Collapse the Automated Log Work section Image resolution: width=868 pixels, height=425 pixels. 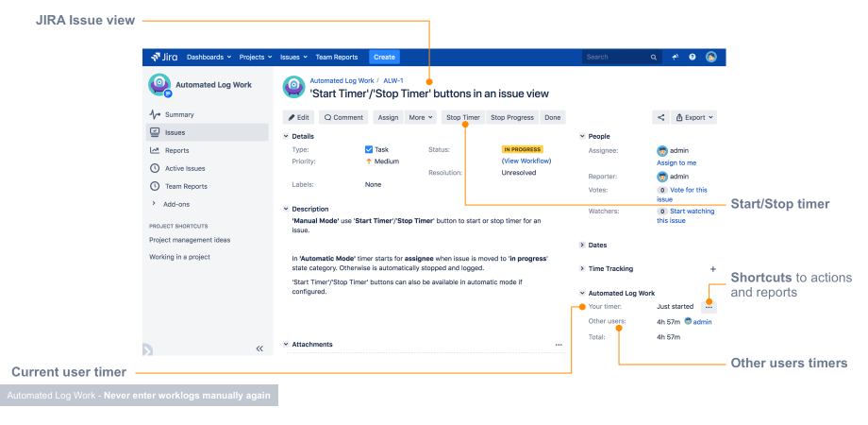(x=582, y=293)
